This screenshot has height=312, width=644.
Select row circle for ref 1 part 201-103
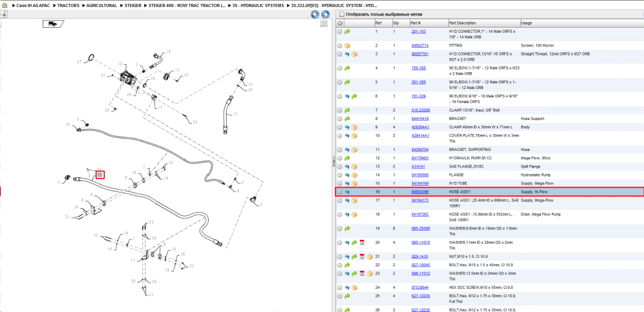click(x=339, y=32)
